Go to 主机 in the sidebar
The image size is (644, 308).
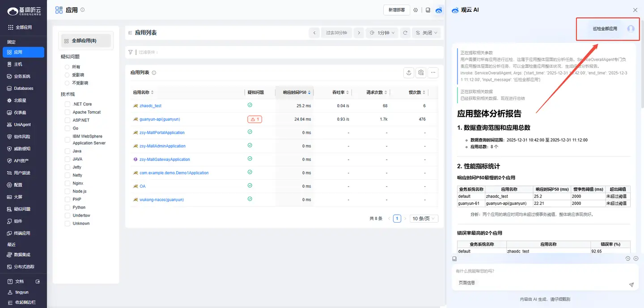coord(18,64)
